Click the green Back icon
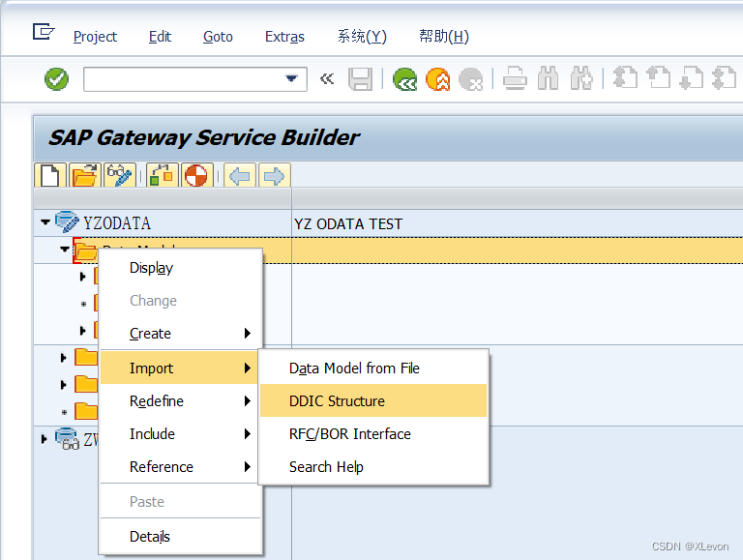This screenshot has height=560, width=743. pyautogui.click(x=404, y=78)
